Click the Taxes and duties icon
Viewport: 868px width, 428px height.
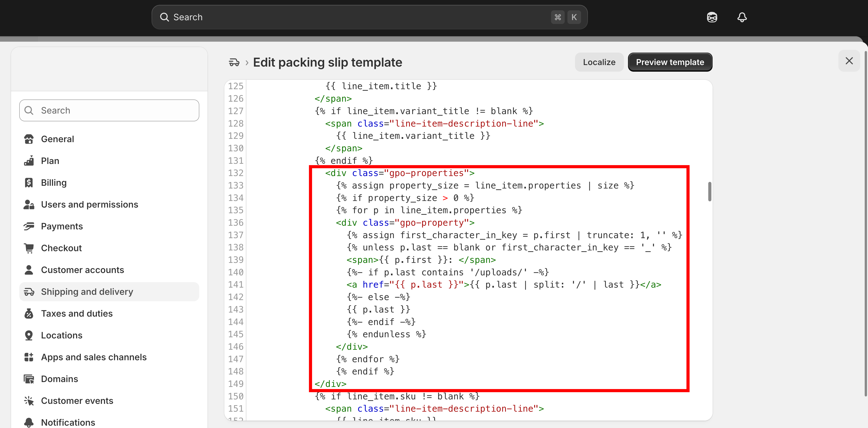(29, 314)
